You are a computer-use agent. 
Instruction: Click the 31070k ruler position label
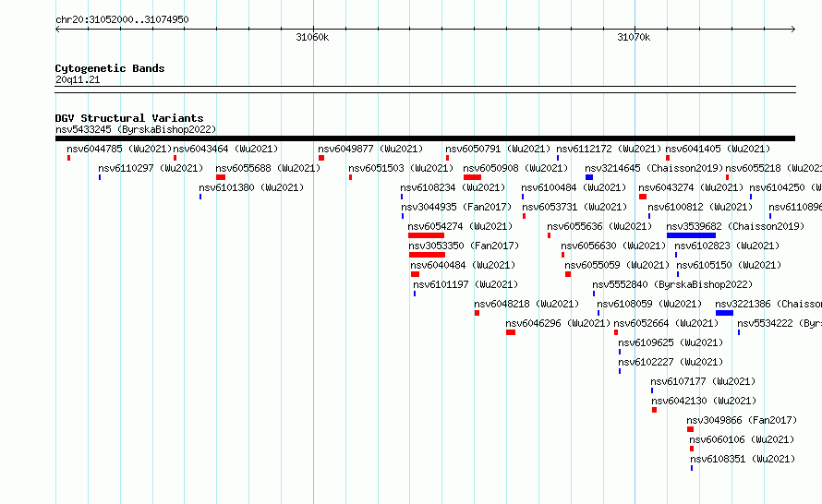point(634,37)
